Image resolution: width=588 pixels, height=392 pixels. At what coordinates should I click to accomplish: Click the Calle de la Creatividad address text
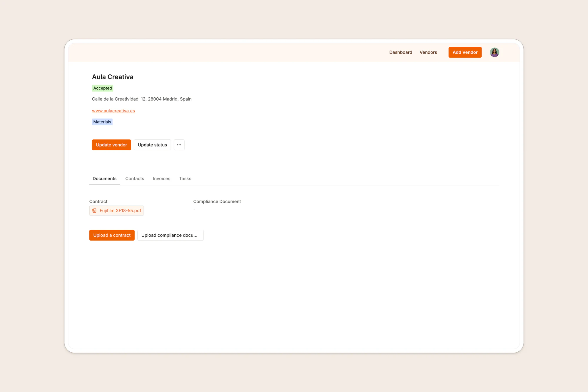[142, 99]
